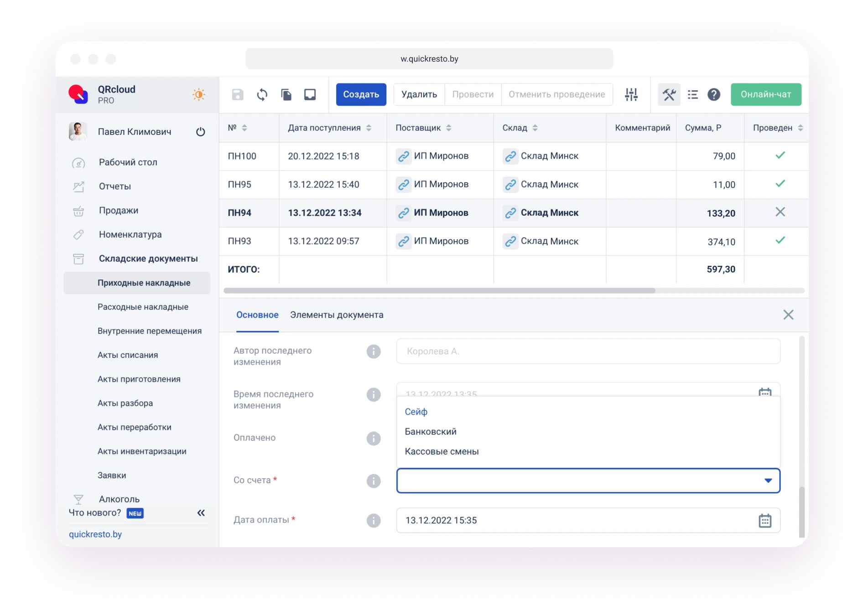863x616 pixels.
Task: Toggle the sun theme switcher
Action: point(198,94)
